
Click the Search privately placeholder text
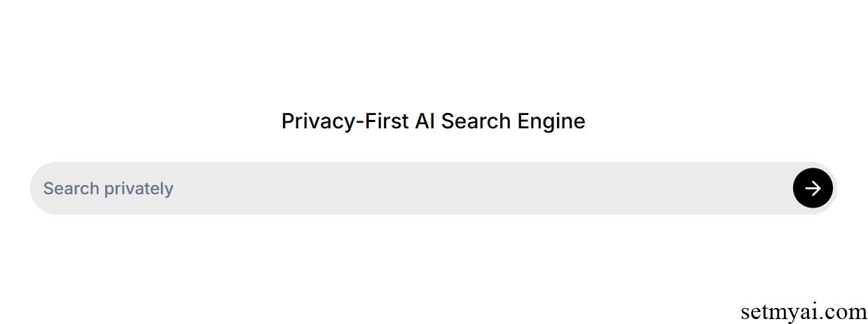tap(109, 188)
